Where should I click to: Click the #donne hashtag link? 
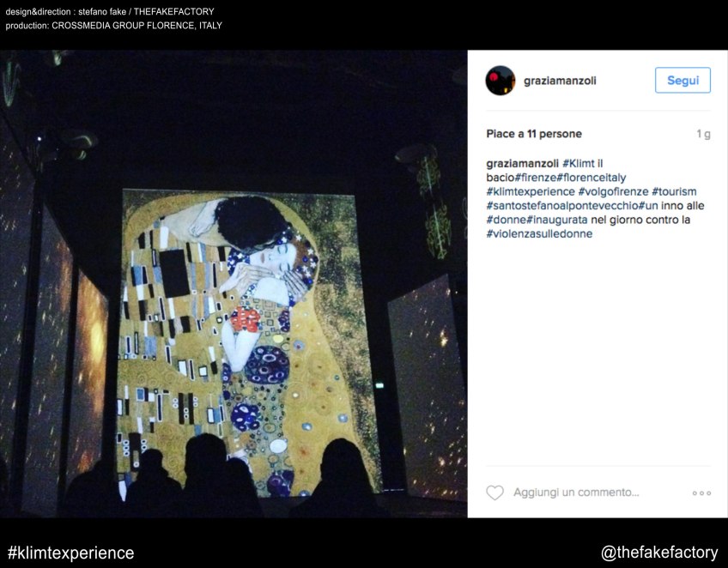click(x=506, y=220)
